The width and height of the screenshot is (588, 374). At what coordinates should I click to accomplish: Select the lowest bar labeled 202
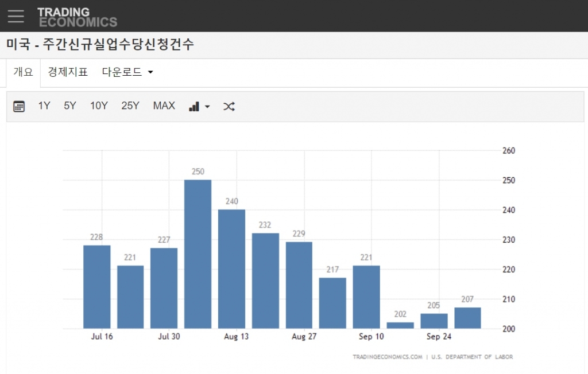pos(400,325)
